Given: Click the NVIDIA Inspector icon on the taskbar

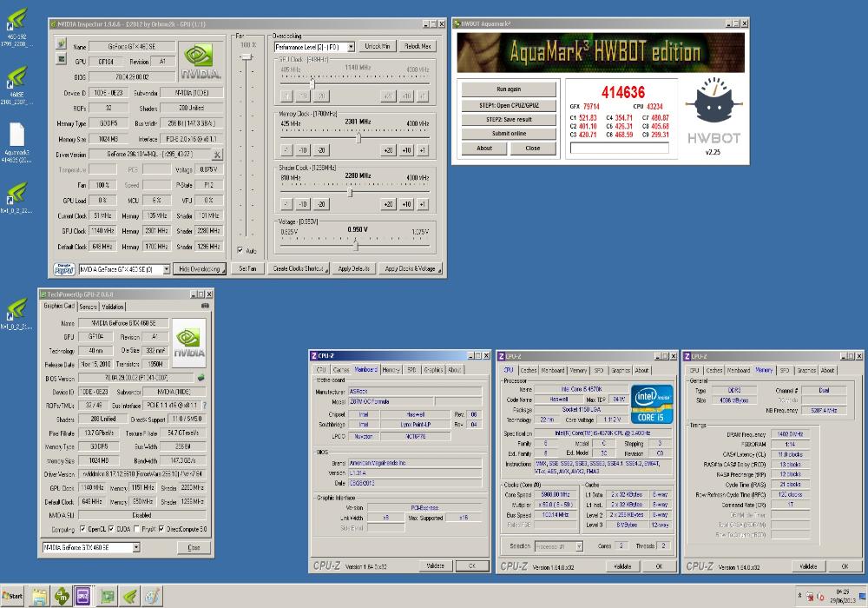Looking at the screenshot, I should [x=130, y=597].
